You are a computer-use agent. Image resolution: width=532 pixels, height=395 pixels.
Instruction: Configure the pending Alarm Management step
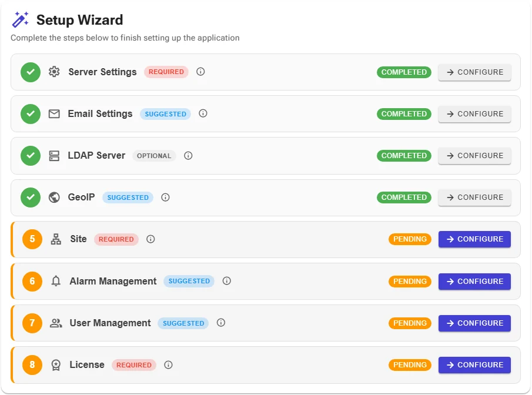click(474, 282)
